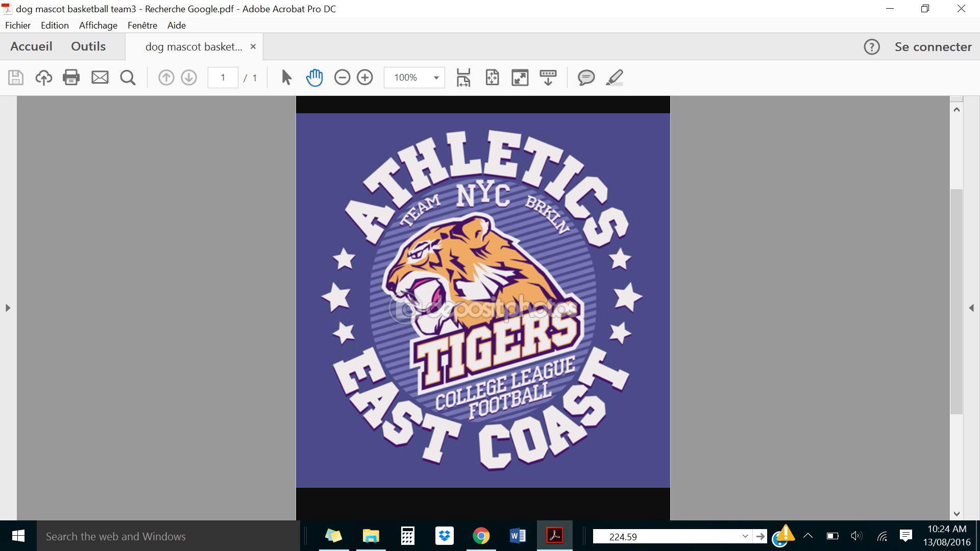
Task: Switch to the Outils tab
Action: [x=88, y=46]
